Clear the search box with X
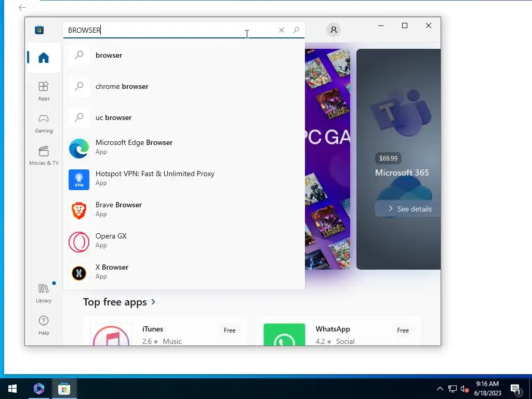Screen dimensions: 532x399 (281, 30)
